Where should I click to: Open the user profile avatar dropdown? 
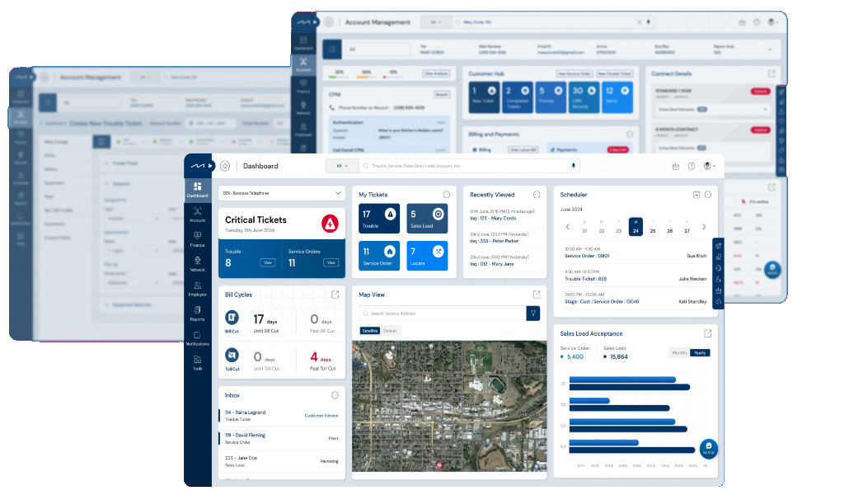(708, 166)
